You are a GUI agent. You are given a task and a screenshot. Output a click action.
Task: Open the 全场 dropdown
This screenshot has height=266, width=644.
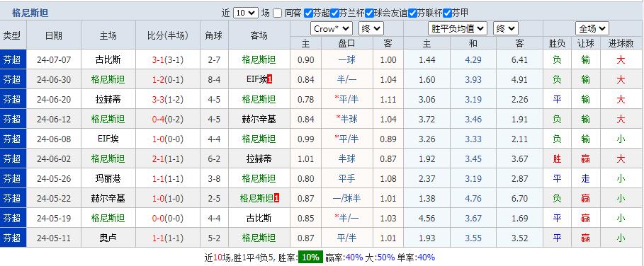coord(592,29)
